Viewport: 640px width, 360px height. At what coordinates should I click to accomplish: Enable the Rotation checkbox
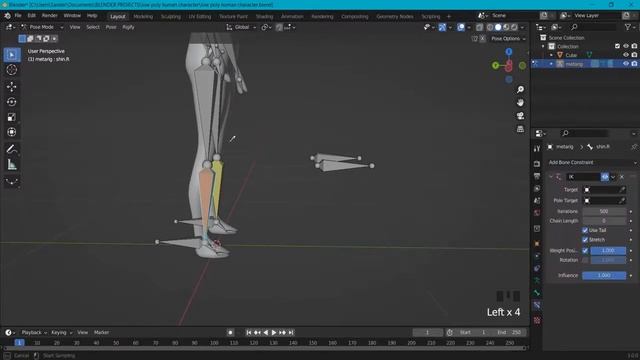pyautogui.click(x=585, y=260)
